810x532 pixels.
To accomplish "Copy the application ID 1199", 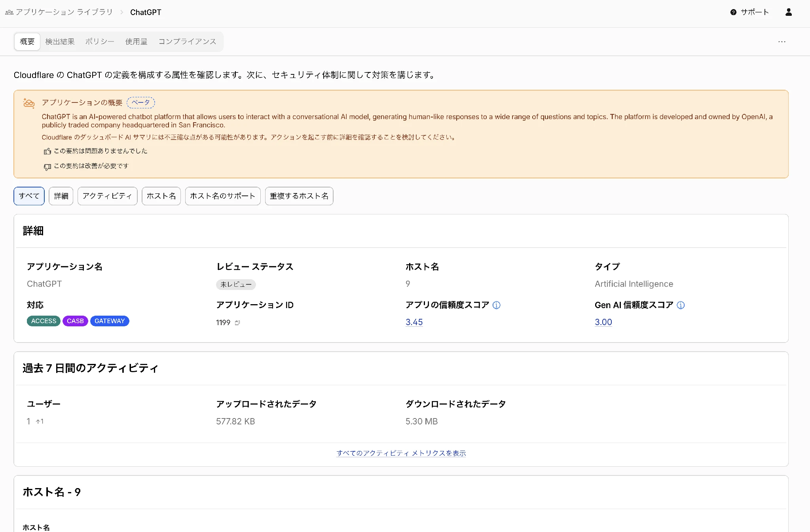I will (237, 323).
